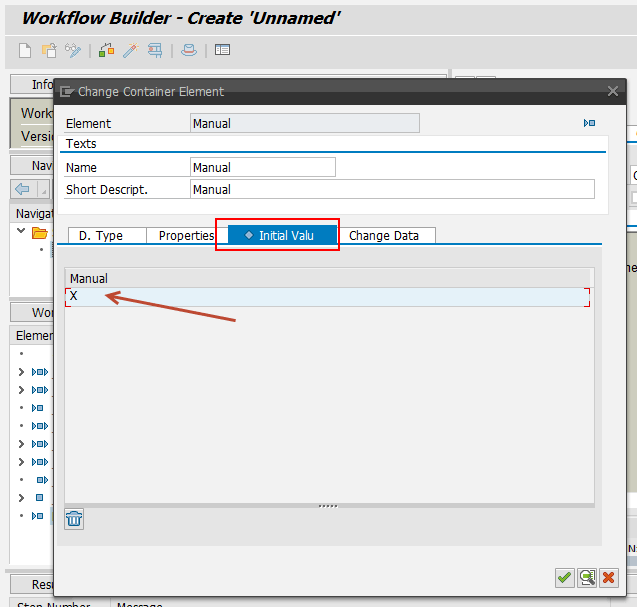This screenshot has height=607, width=637.
Task: Open the Properties tab
Action: click(186, 236)
